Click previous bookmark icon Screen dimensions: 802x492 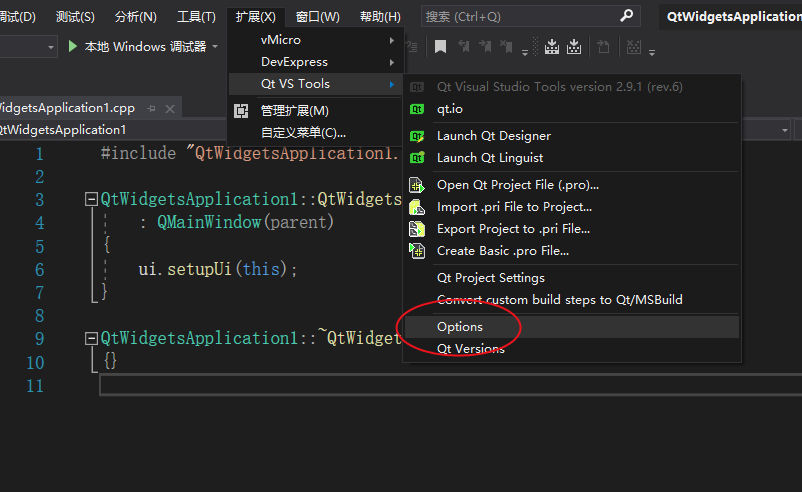[x=463, y=47]
